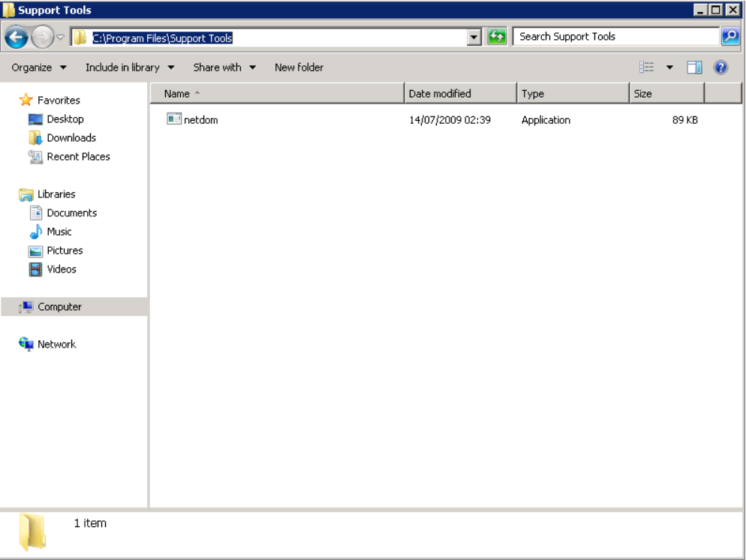Click the green Refresh button
The height and width of the screenshot is (560, 746).
click(497, 37)
